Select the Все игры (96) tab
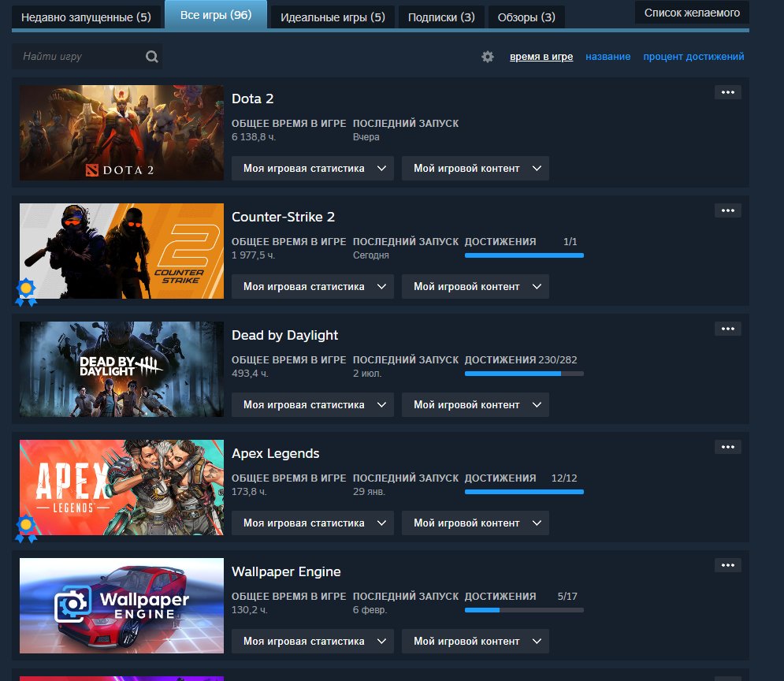 coord(215,15)
